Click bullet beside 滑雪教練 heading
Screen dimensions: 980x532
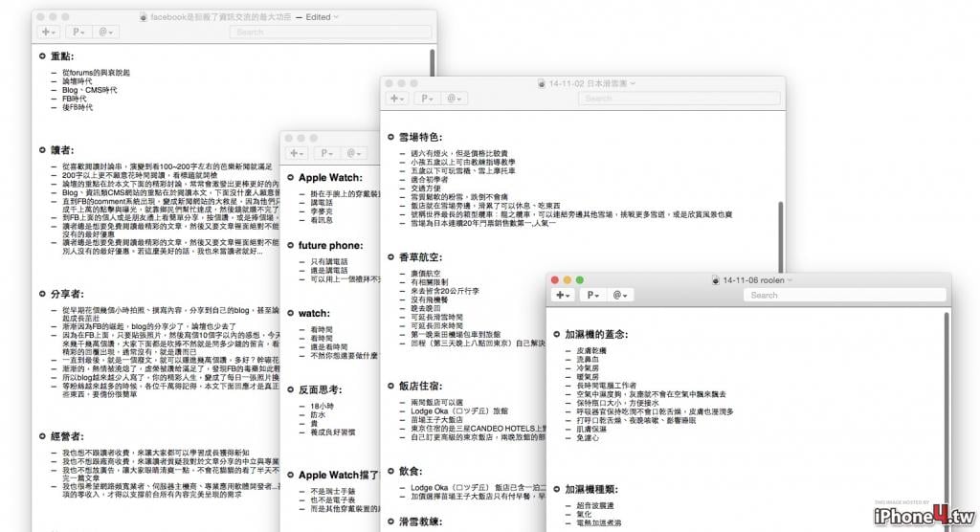[390, 521]
